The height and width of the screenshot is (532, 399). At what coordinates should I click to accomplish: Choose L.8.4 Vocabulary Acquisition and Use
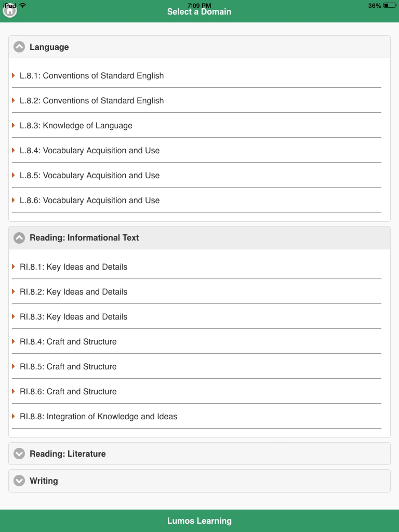[89, 151]
